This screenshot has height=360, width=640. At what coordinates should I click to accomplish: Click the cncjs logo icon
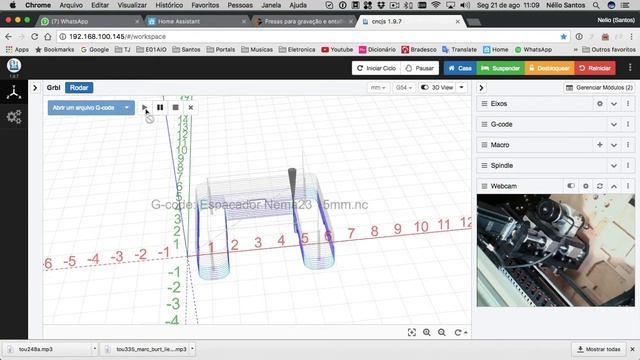click(x=14, y=66)
